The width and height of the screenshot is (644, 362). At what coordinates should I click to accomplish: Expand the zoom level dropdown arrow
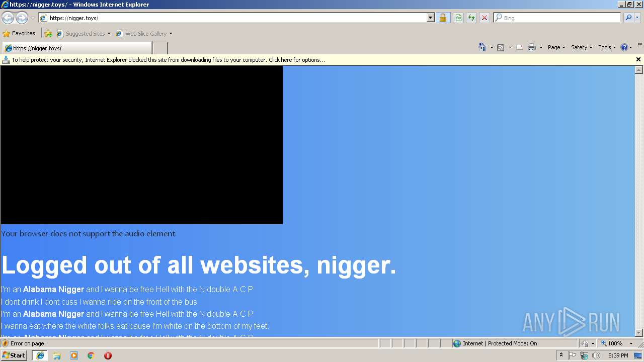[x=631, y=343]
